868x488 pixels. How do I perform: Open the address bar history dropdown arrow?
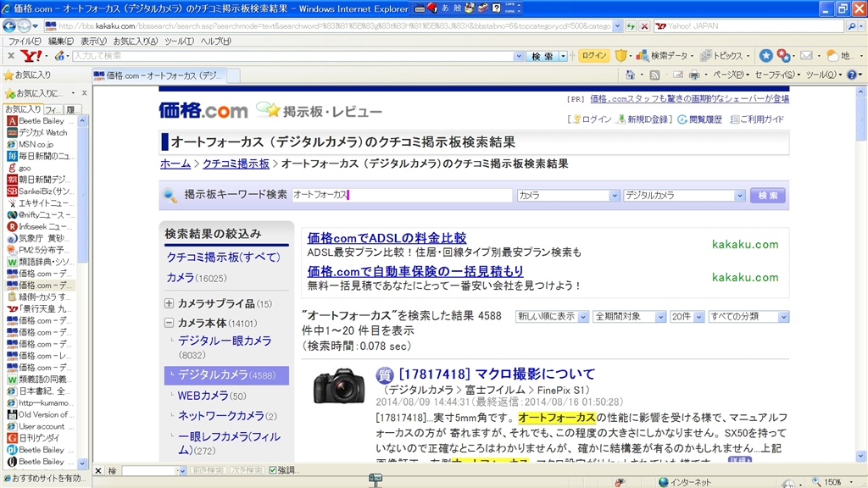(617, 26)
